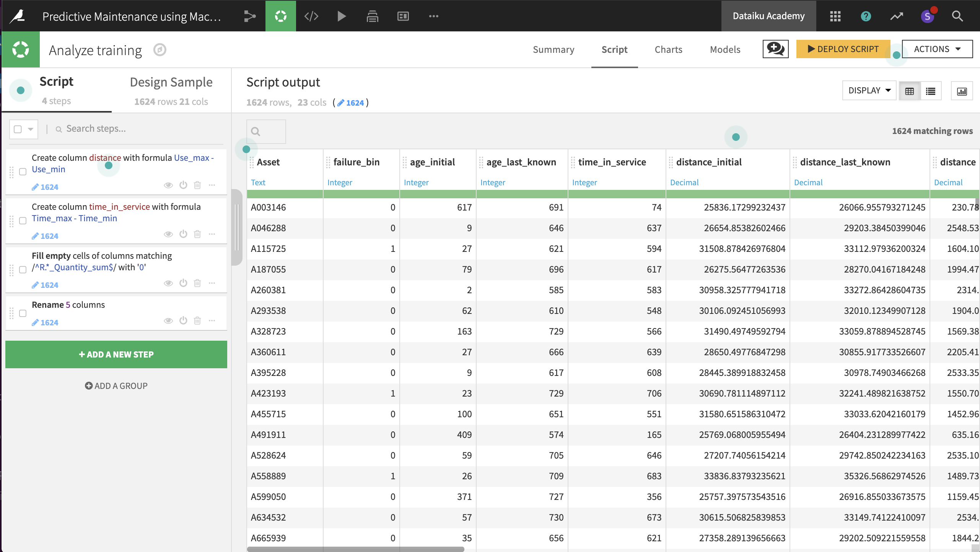Open more options for distance step
Viewport: 980px width, 552px height.
point(212,185)
